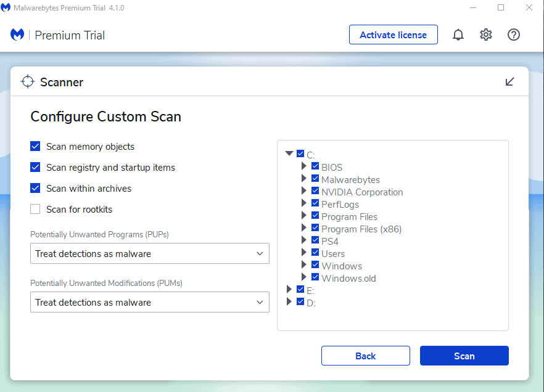Expand the Program Files (x86) folder

pos(303,227)
